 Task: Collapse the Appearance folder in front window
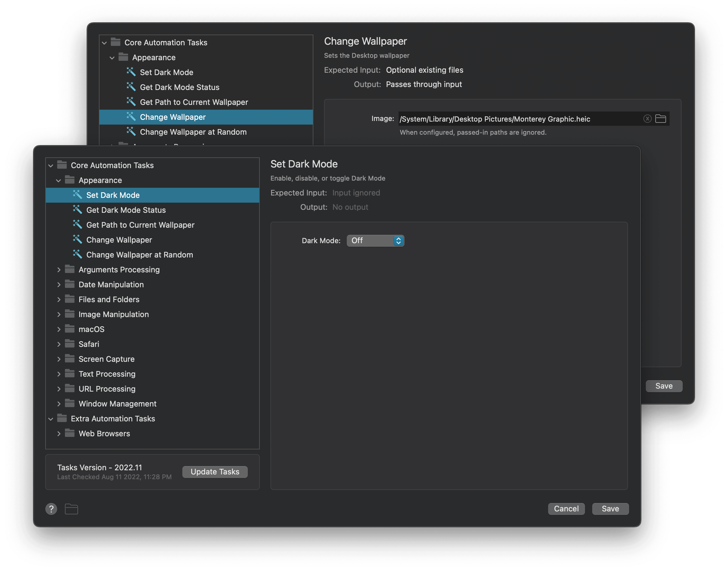coord(58,181)
